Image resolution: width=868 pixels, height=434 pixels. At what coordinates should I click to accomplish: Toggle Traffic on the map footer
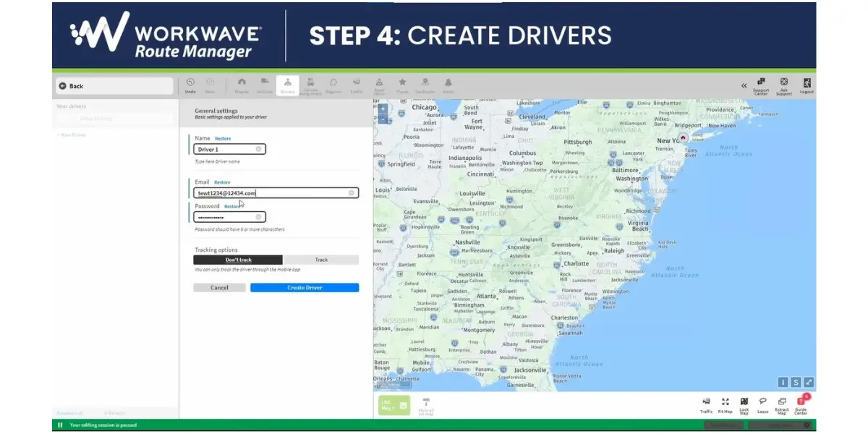(706, 405)
